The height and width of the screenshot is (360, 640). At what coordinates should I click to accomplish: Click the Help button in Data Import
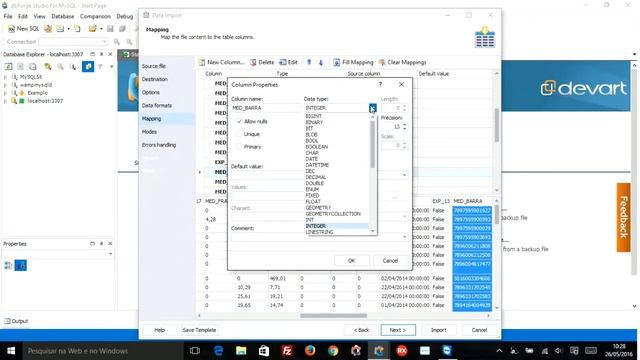tap(160, 330)
